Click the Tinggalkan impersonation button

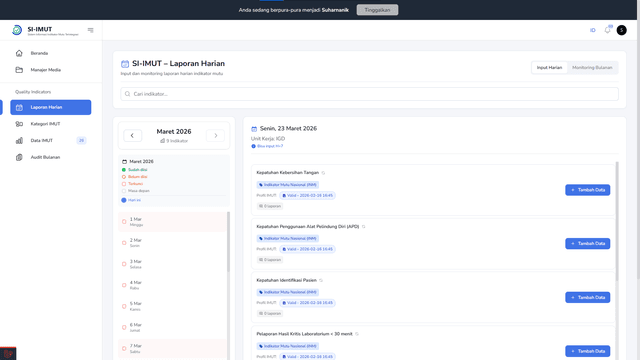tap(377, 10)
